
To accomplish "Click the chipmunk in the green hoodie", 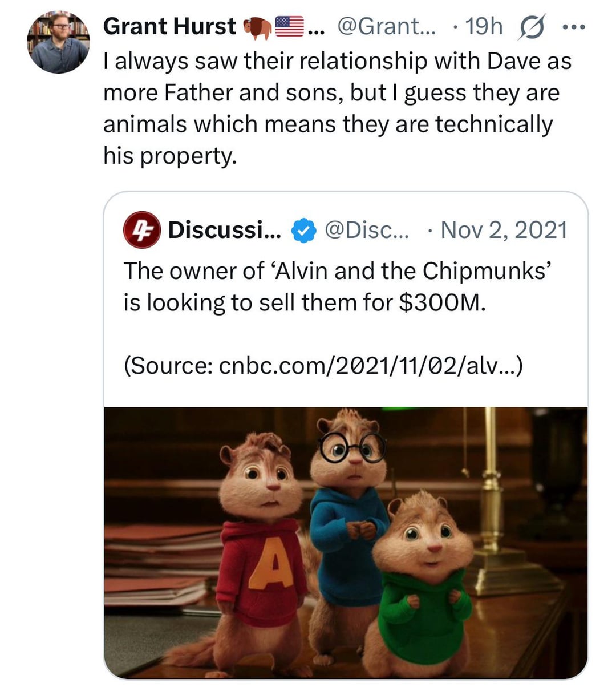I will point(422,588).
